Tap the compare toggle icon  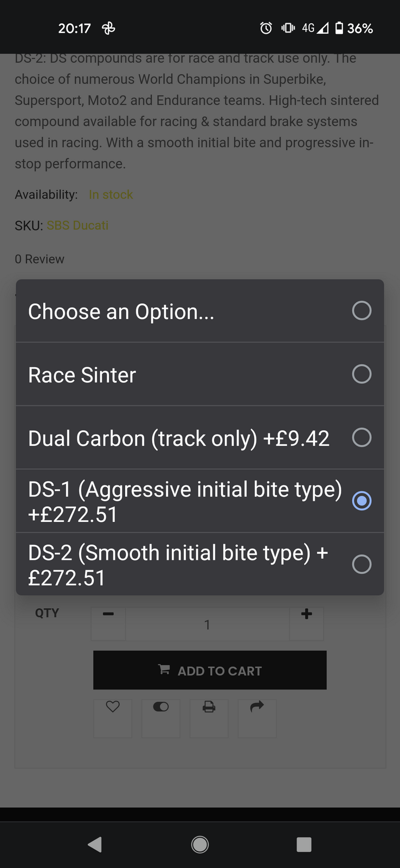coord(161,707)
